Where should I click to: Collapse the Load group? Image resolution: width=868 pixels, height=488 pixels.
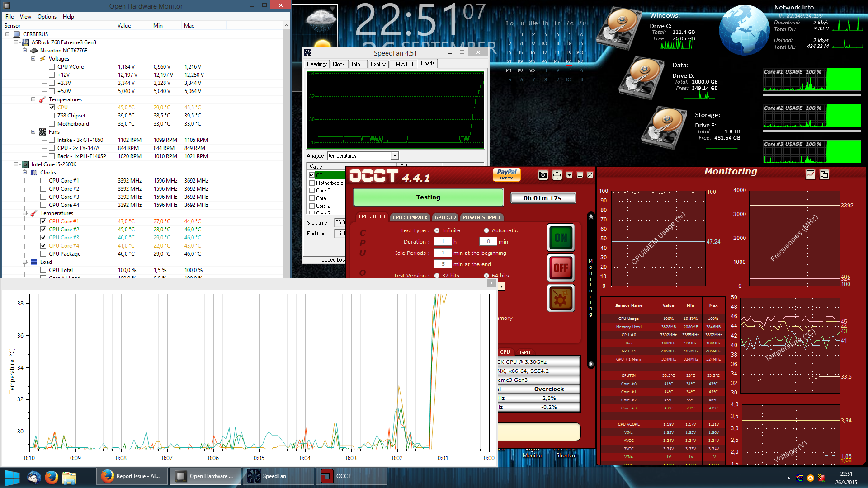click(25, 262)
